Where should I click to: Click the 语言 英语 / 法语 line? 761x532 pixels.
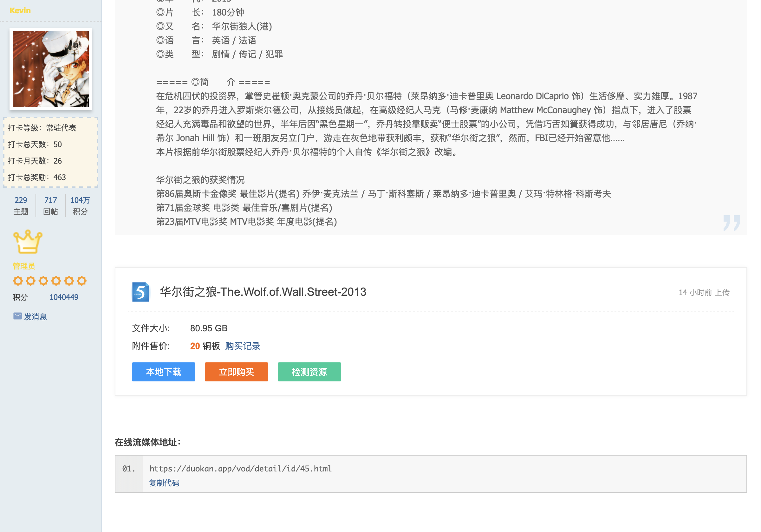(x=206, y=40)
